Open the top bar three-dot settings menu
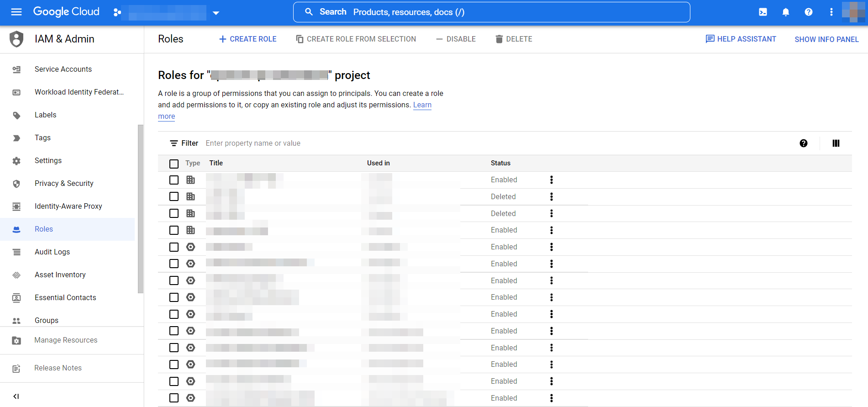 831,12
